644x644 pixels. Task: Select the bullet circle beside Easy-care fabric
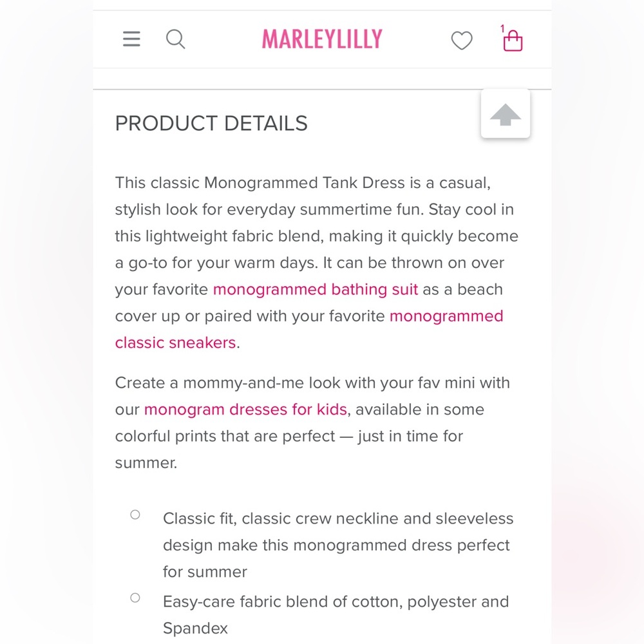[x=135, y=598]
